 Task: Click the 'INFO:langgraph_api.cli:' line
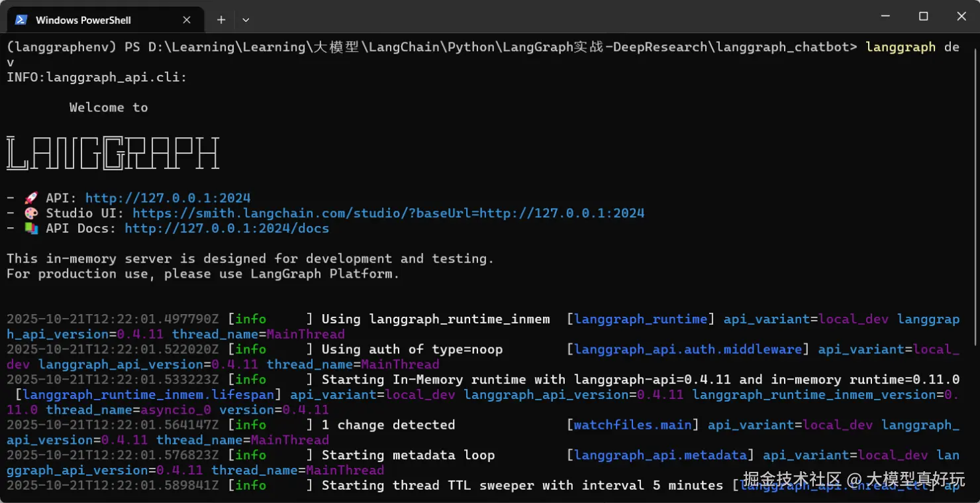(97, 78)
